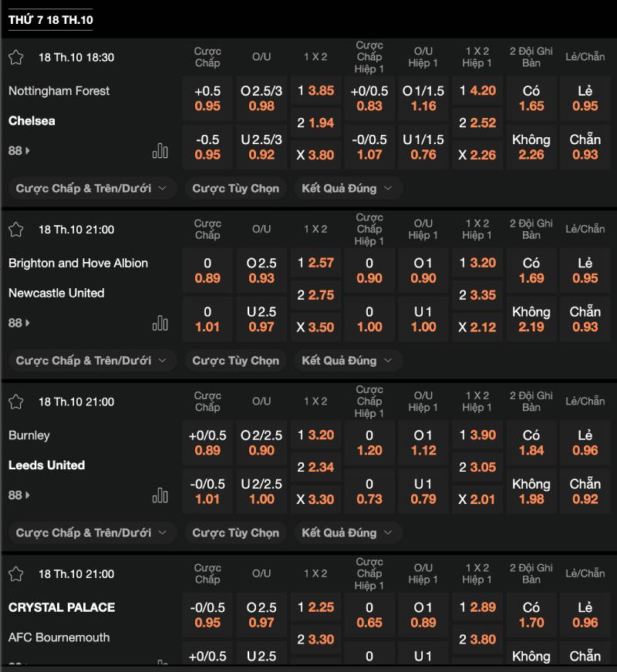Bet on Chelsea win at 1.94
This screenshot has width=617, height=672.
tap(315, 123)
